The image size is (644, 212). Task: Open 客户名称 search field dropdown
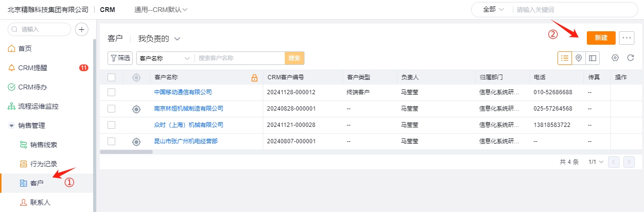coord(165,58)
